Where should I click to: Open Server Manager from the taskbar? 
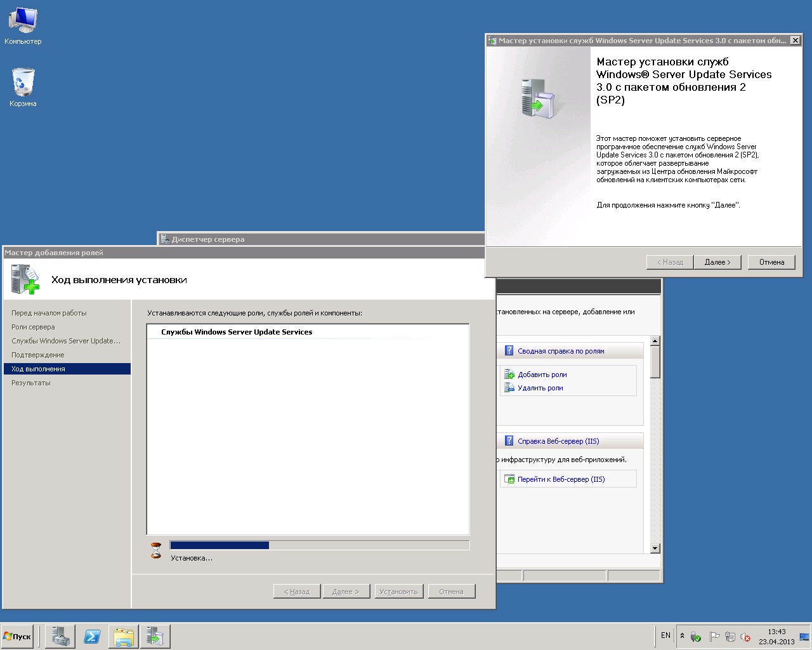(x=60, y=636)
